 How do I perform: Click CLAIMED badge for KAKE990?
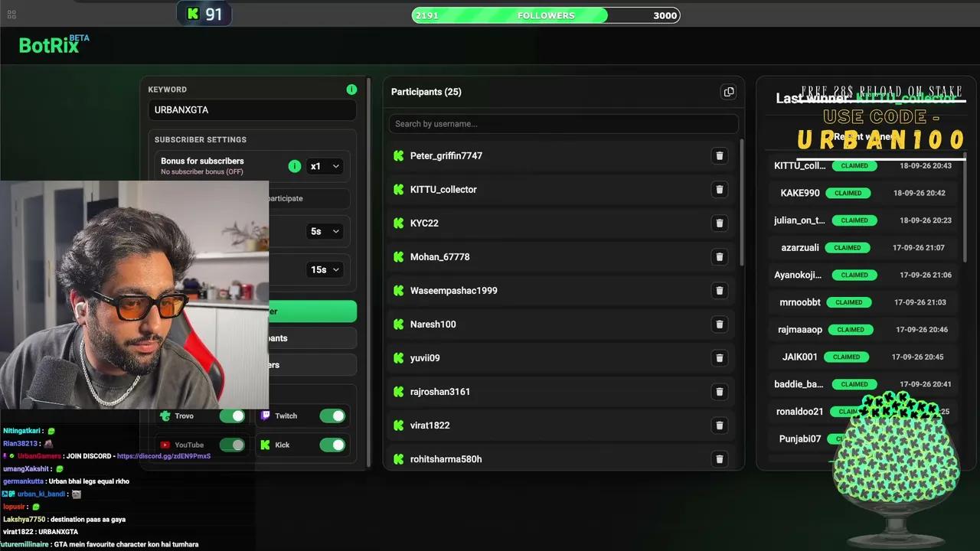[848, 193]
